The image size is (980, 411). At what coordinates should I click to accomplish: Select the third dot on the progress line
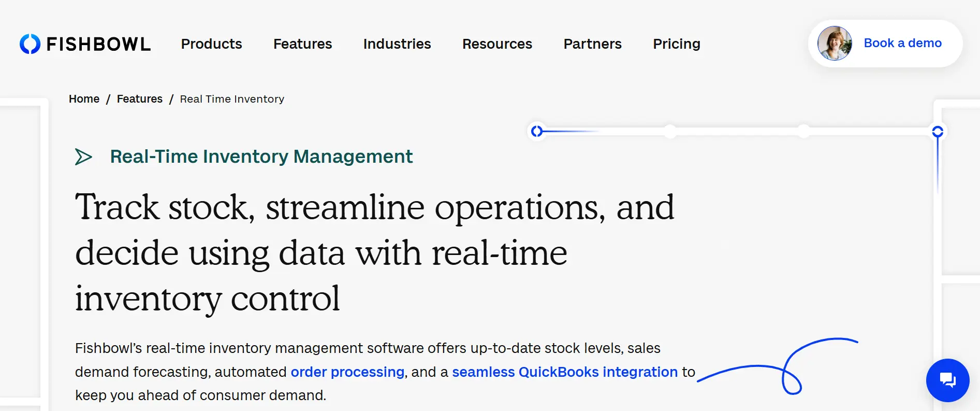click(x=803, y=132)
